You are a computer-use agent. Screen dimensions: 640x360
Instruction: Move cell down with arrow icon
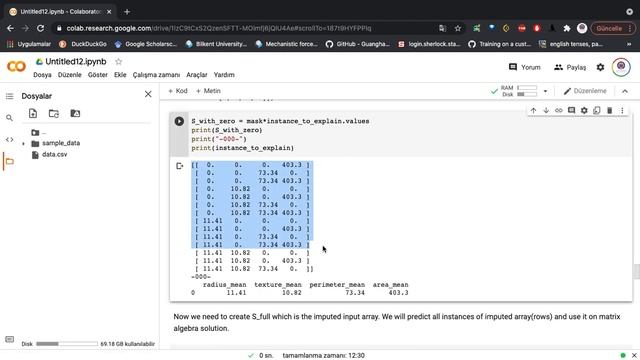[x=546, y=111]
